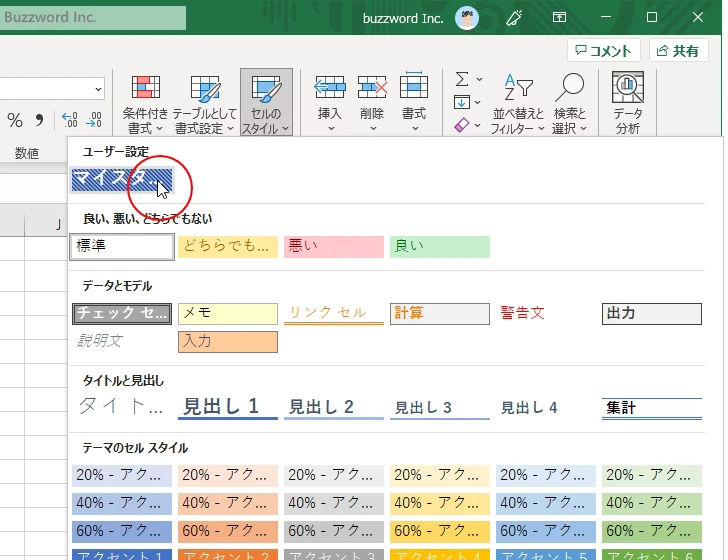Apply the 入力 (Input) style
The width and height of the screenshot is (728, 560).
[228, 342]
